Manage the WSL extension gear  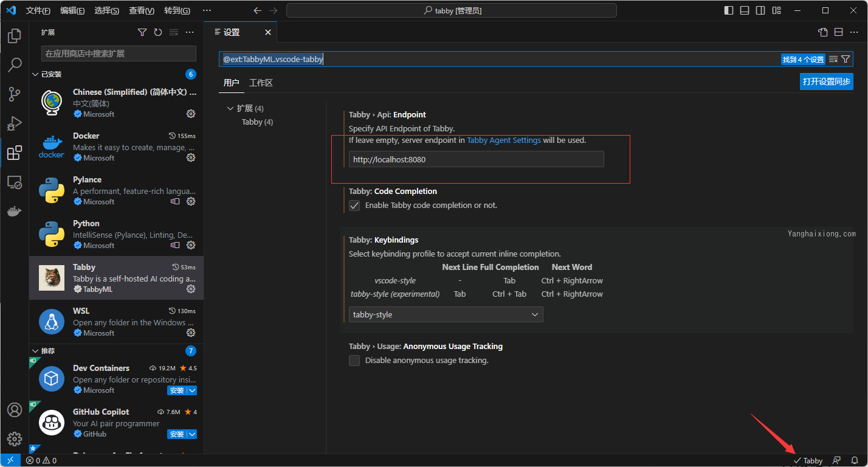point(191,333)
